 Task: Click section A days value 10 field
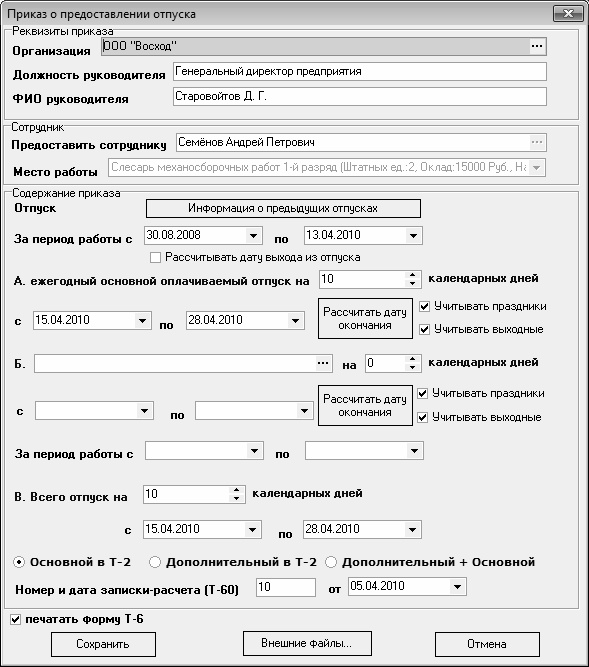pyautogui.click(x=363, y=279)
